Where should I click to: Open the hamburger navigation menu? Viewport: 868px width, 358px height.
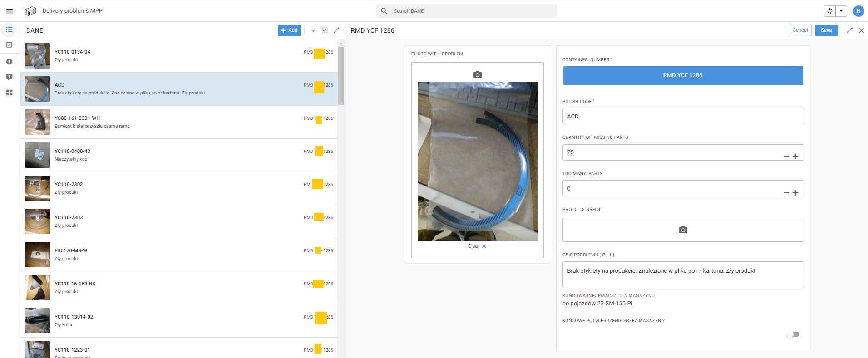tap(9, 11)
